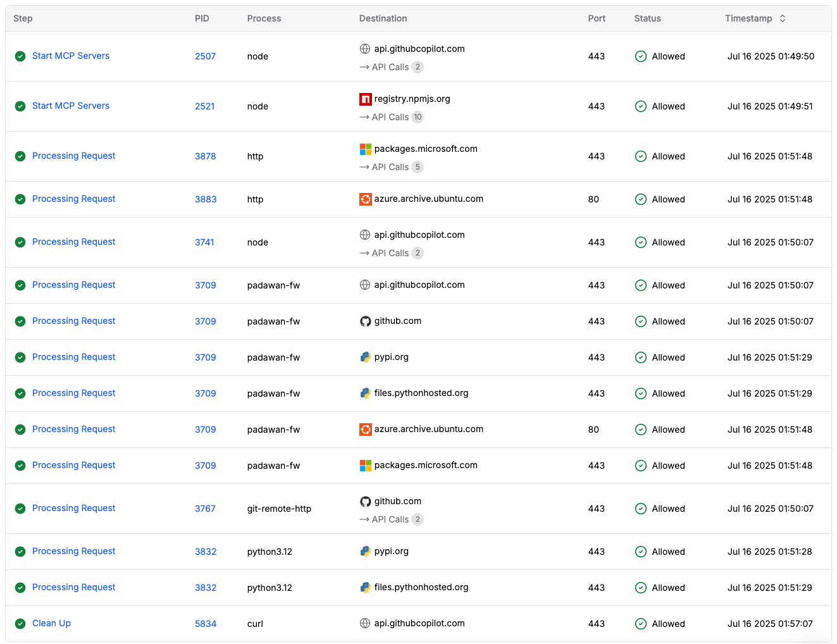837x644 pixels.
Task: Click timestamp Jul 16 2025 01:57:07
Action: (x=770, y=624)
